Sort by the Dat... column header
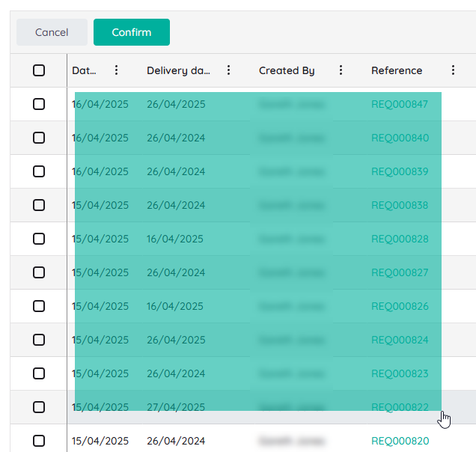Screen dimensions: 476x452 coord(84,70)
